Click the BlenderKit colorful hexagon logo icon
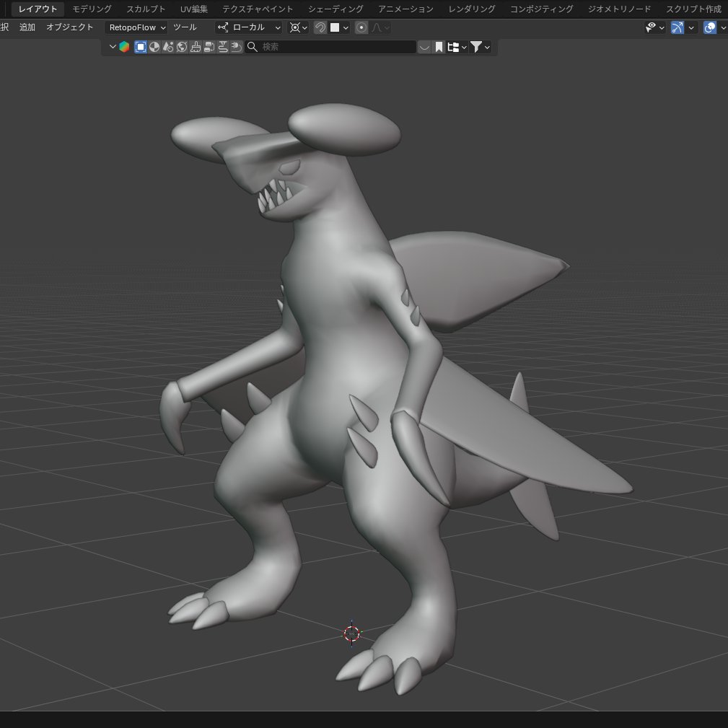The height and width of the screenshot is (728, 728). (124, 46)
